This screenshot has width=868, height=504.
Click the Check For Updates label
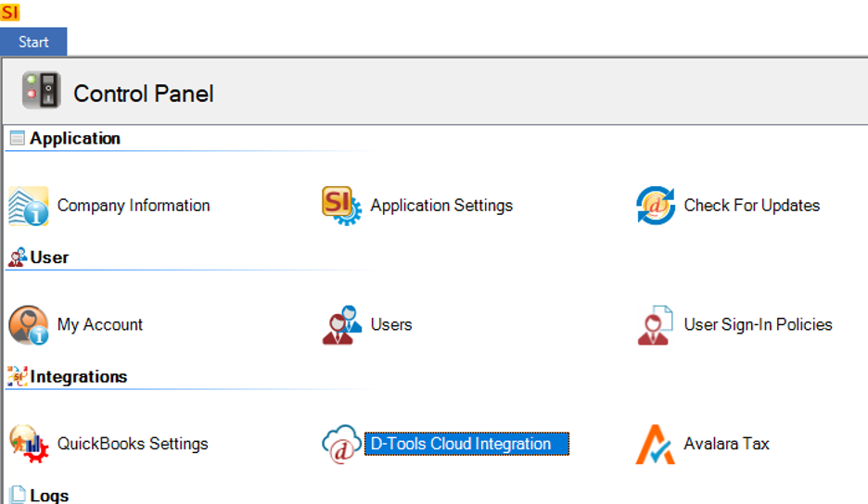point(752,206)
